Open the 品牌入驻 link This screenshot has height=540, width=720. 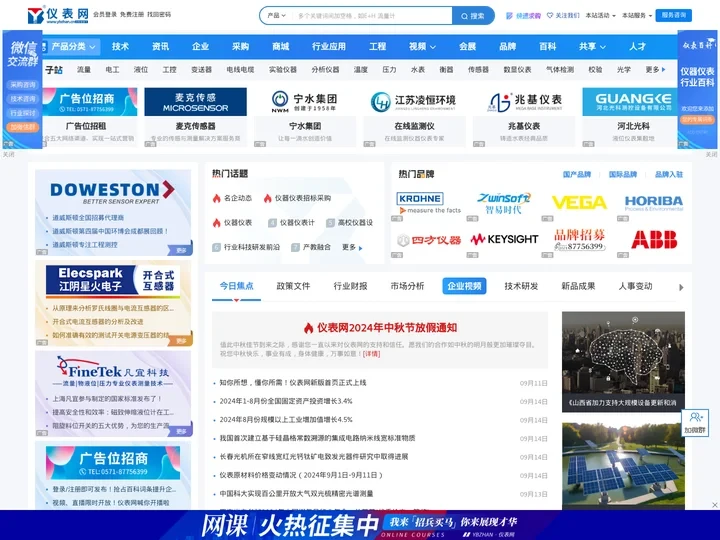pos(669,174)
